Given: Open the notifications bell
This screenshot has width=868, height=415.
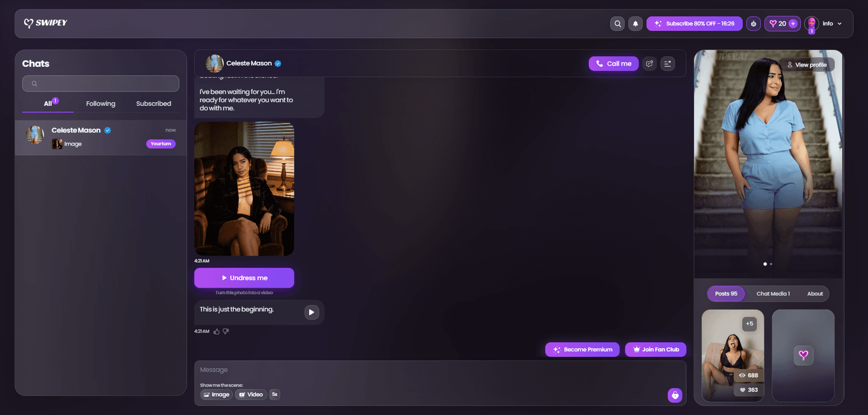Looking at the screenshot, I should click(635, 24).
